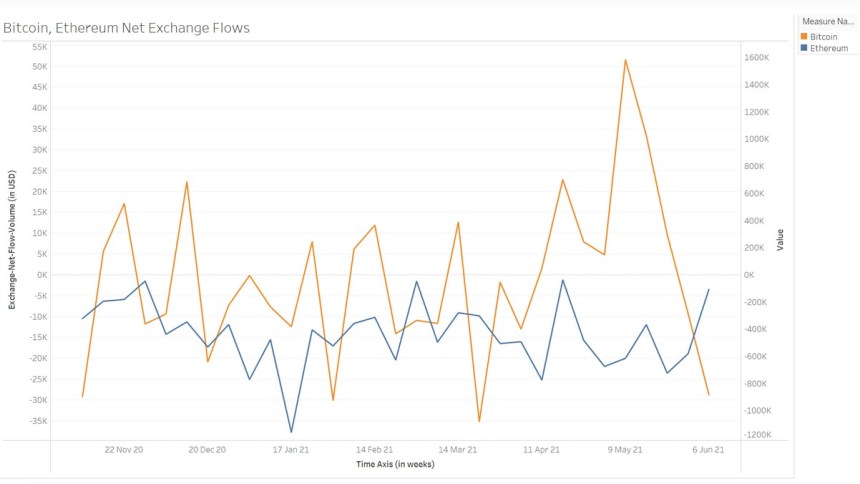Click the 11 Apr 21 axis label
Viewport: 860px width, 484px height.
click(541, 449)
